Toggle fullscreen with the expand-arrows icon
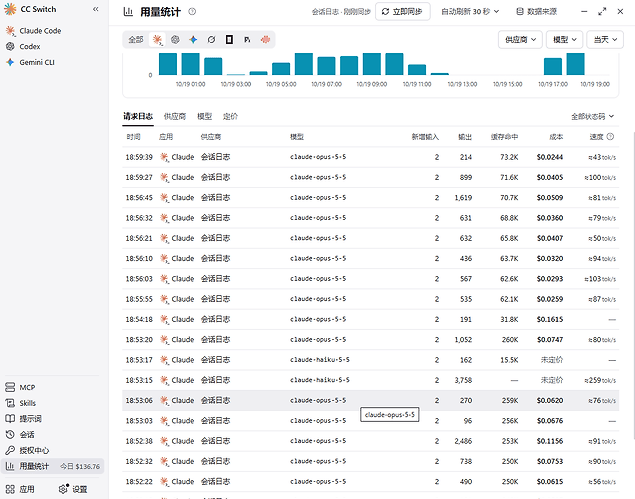 [x=602, y=12]
